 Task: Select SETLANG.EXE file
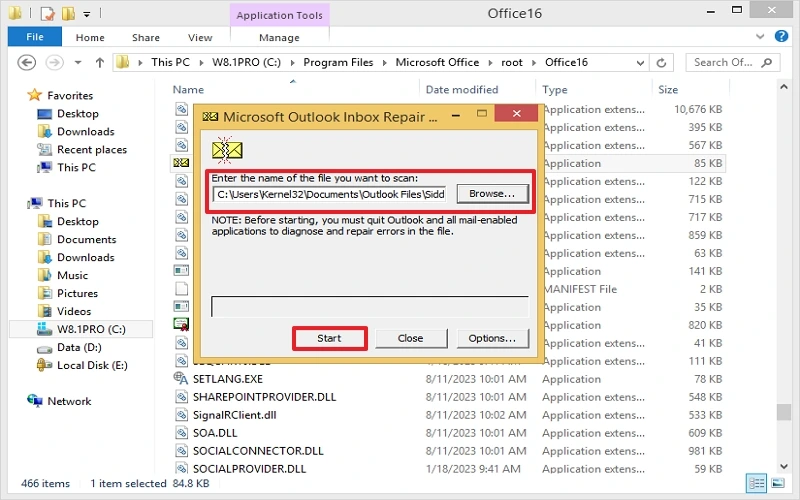pos(228,379)
